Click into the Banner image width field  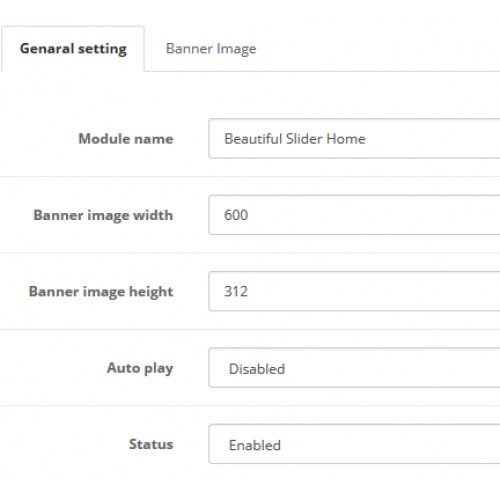coord(354,215)
